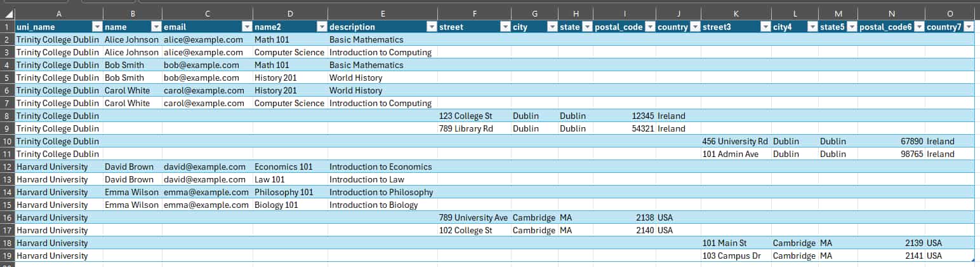Viewport: 980px width, 267px height.
Task: Select the 789 University Ave cell
Action: click(x=475, y=217)
